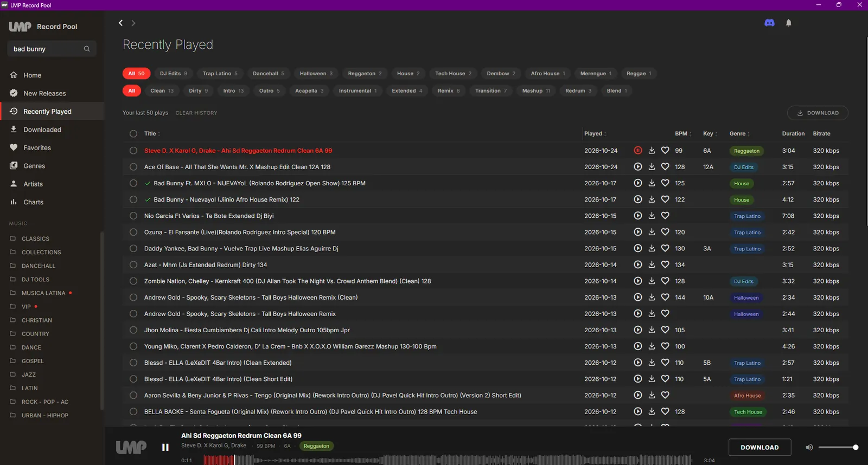The height and width of the screenshot is (465, 868).
Task: Seek within the track waveform
Action: [448, 460]
